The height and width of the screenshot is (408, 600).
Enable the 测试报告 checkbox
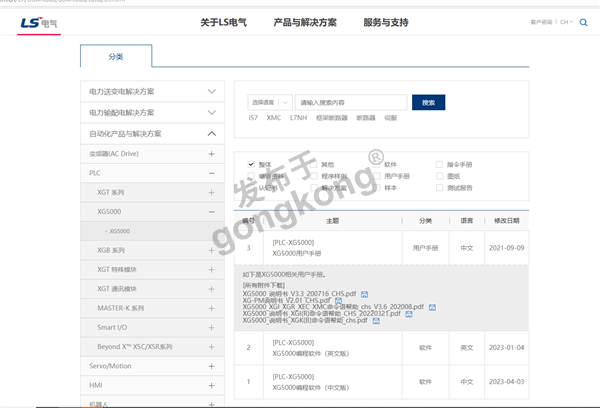[439, 187]
